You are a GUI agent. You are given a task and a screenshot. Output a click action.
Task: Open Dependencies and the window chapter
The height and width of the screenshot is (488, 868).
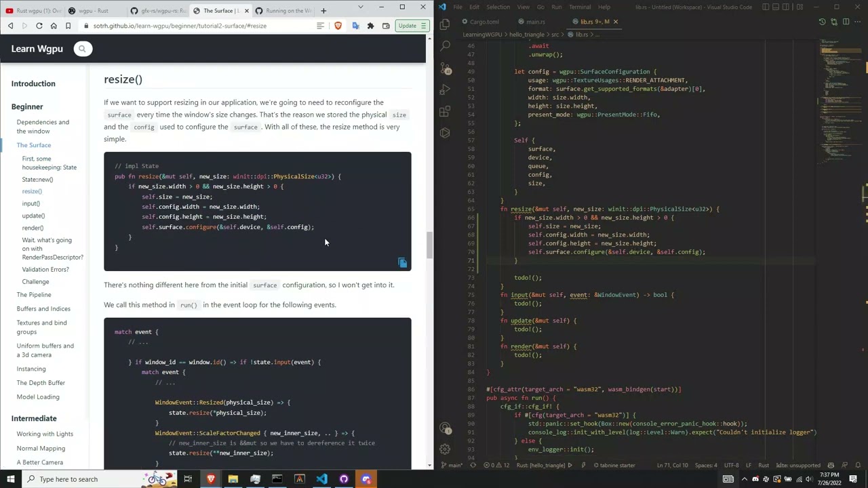[x=43, y=127]
